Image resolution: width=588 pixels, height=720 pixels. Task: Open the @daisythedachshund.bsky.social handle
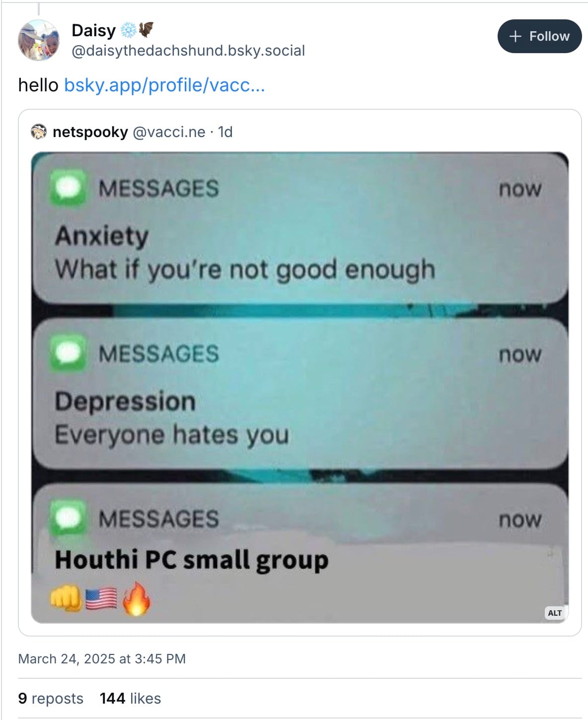pos(188,51)
